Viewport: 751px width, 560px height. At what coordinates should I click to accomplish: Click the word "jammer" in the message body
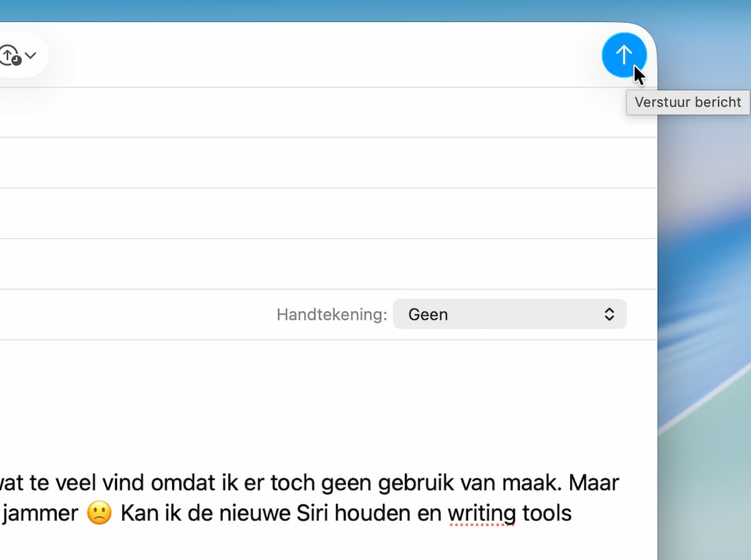(42, 514)
